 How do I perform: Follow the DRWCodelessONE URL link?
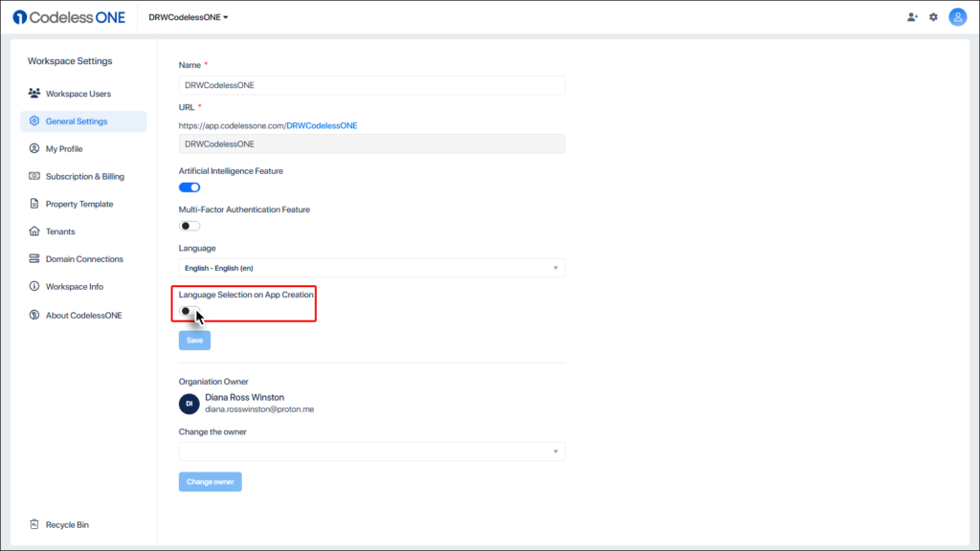(322, 125)
